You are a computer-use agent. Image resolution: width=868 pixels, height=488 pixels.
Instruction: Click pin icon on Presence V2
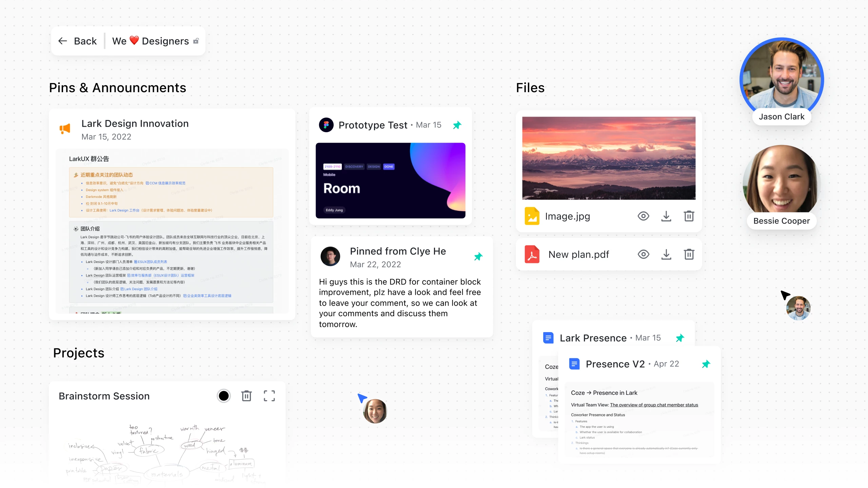[706, 364]
